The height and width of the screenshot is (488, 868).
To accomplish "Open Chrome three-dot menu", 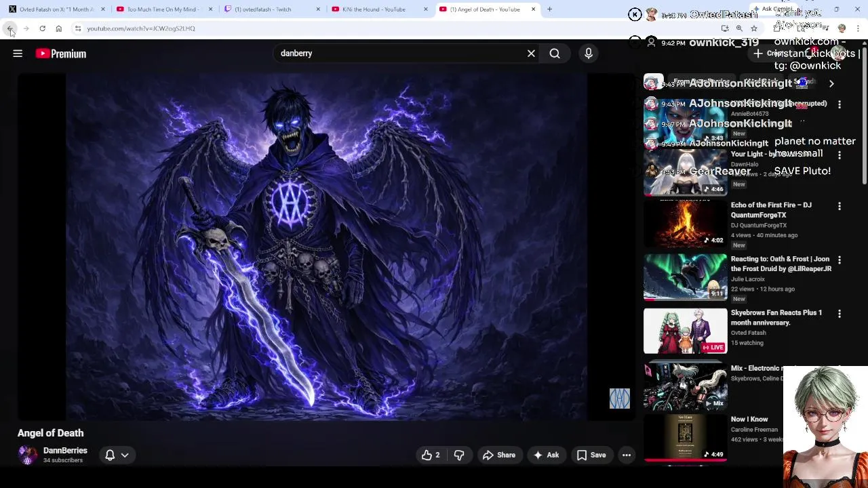I will (859, 28).
